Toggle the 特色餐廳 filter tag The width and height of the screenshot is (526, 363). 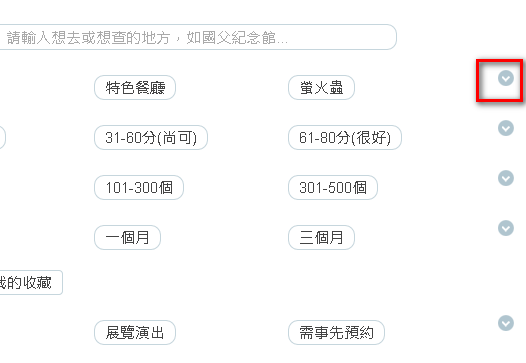135,88
